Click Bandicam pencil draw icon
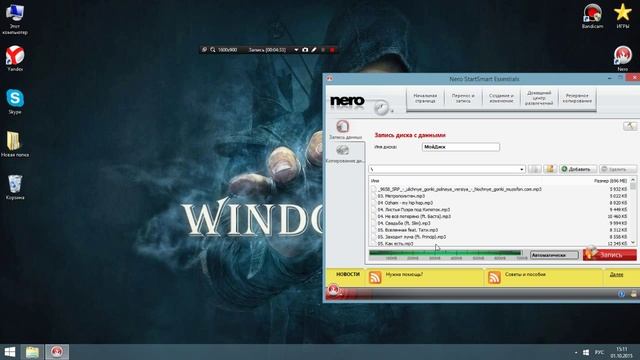This screenshot has height=360, width=640. [x=314, y=50]
